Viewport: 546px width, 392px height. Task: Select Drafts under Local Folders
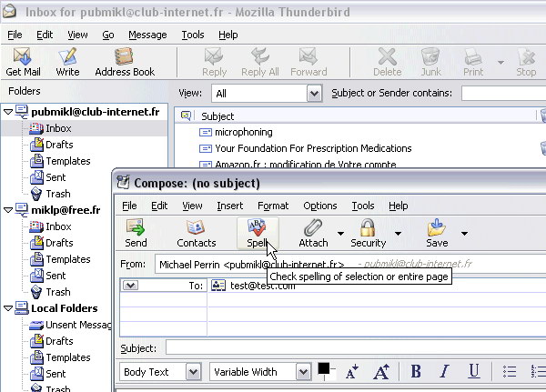click(59, 341)
